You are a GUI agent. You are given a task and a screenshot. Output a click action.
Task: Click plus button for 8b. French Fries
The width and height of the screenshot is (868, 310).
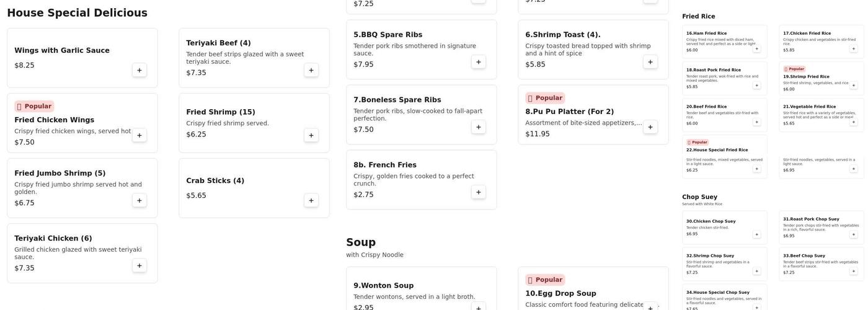479,192
